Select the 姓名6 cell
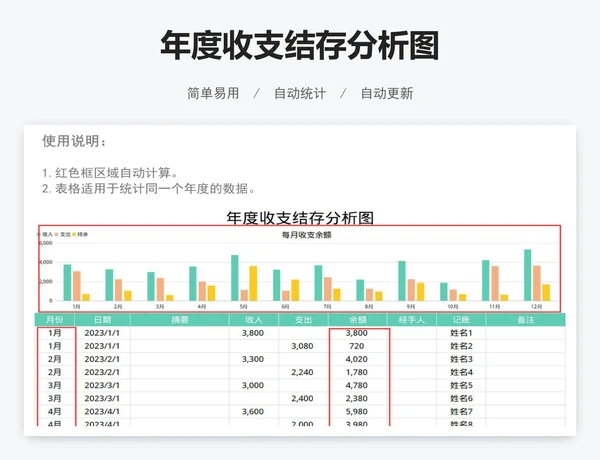 coord(461,398)
